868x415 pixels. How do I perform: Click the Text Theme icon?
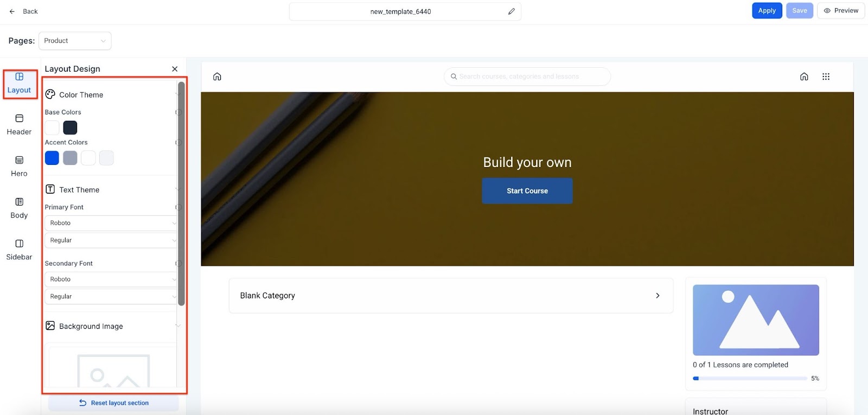point(50,189)
